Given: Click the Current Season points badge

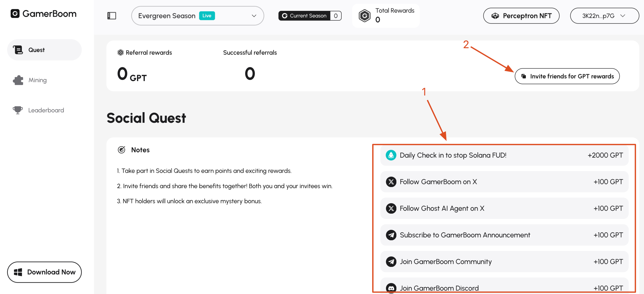Looking at the screenshot, I should [x=310, y=16].
